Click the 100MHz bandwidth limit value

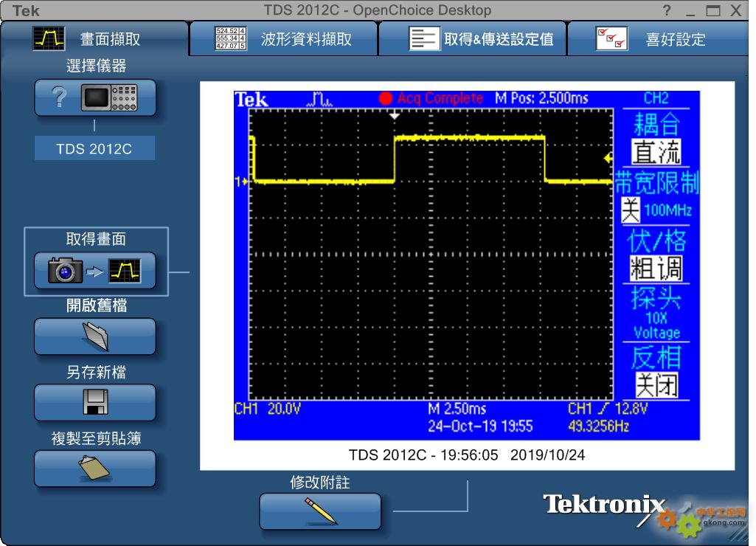point(667,210)
